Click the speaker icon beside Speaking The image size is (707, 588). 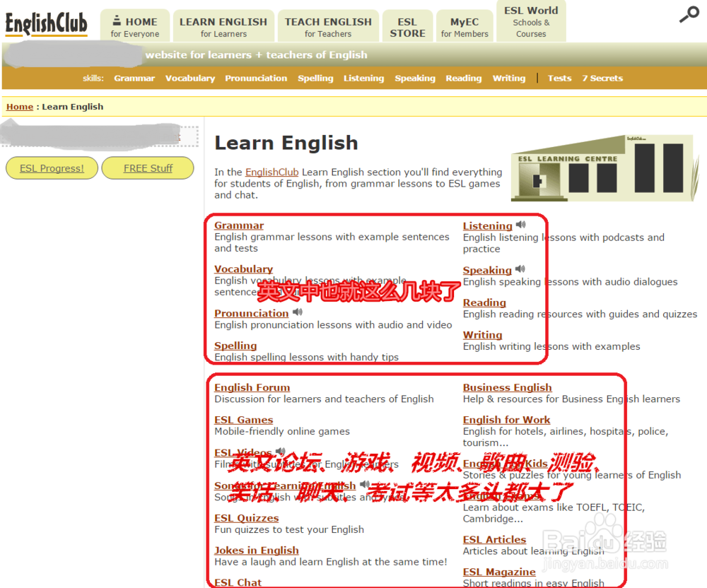520,269
